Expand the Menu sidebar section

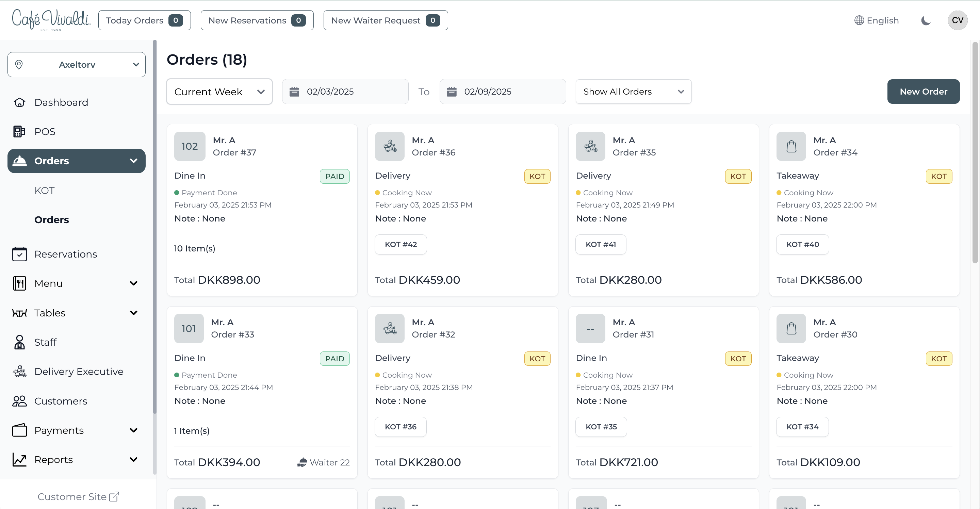133,283
